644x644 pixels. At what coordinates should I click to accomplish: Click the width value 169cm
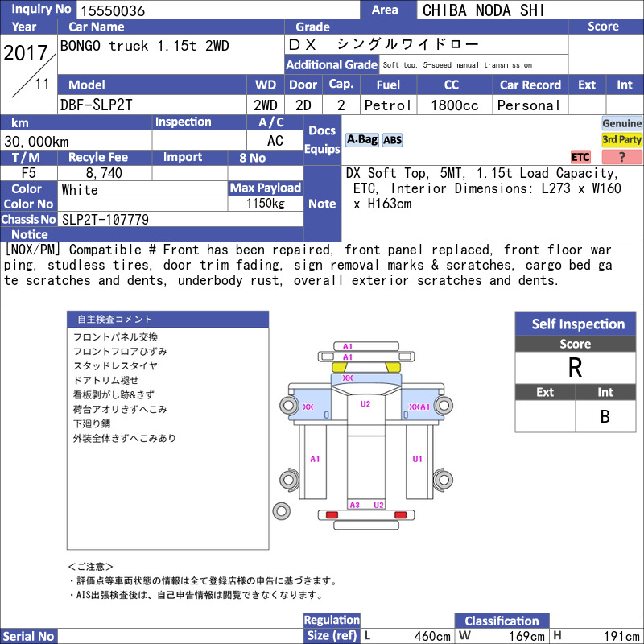click(526, 636)
